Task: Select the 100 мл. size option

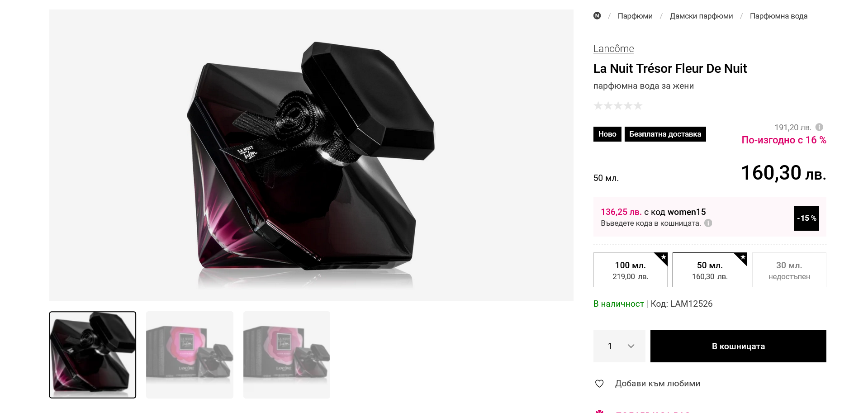Action: pos(630,270)
